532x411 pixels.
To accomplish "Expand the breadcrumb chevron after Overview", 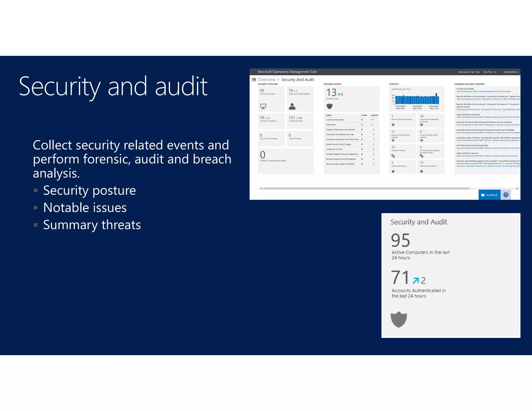I will point(278,79).
